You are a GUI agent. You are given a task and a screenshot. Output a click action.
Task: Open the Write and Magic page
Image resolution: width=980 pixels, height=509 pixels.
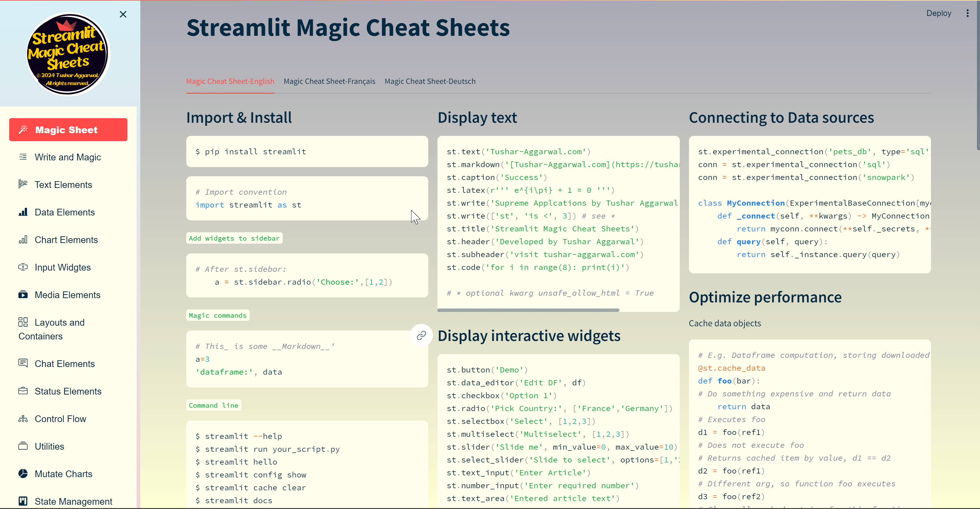point(68,157)
